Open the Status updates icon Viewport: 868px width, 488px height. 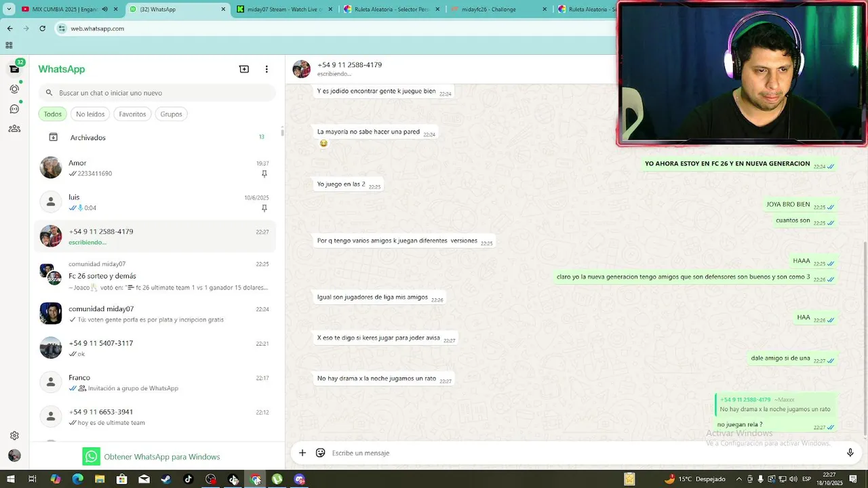14,89
